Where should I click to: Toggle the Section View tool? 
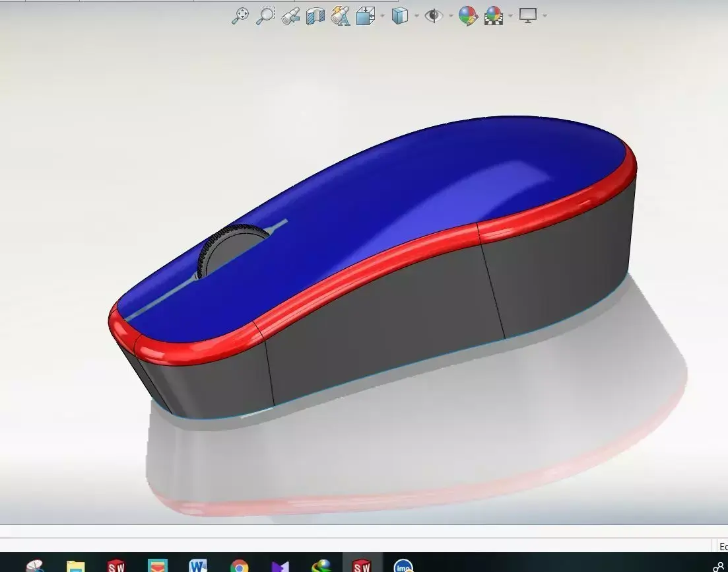point(315,16)
